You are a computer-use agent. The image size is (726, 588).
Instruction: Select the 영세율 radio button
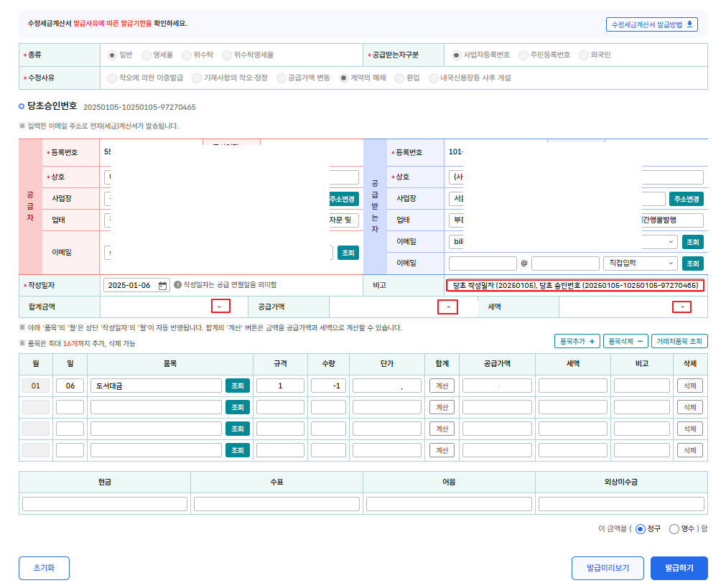[146, 55]
